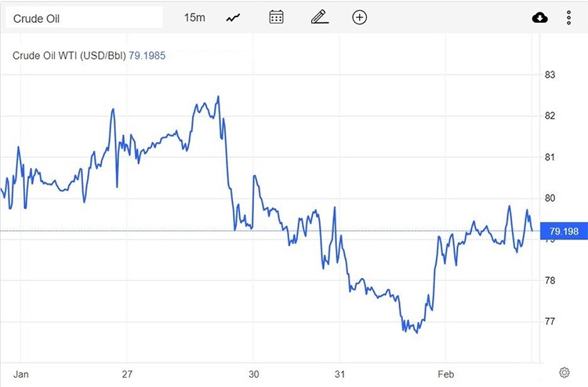Image resolution: width=588 pixels, height=387 pixels.
Task: Click the 79.198 current price label
Action: 564,231
